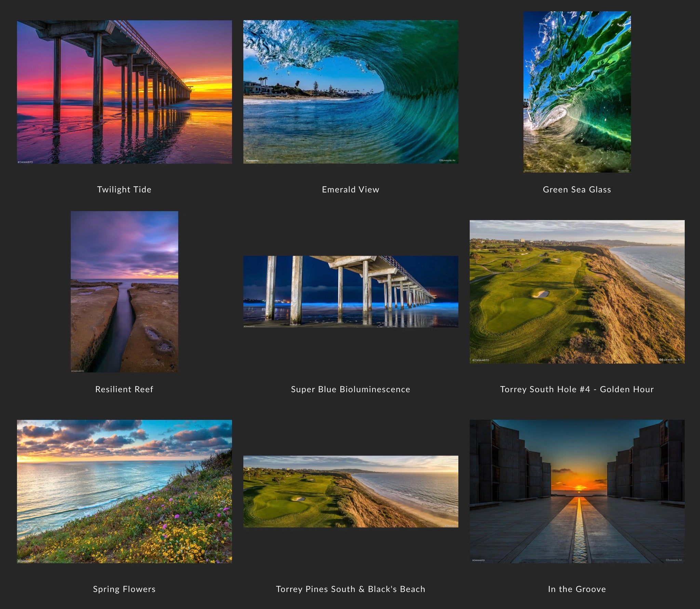Viewport: 700px width, 609px height.
Task: Click the Resilient Reef title link
Action: [x=124, y=389]
